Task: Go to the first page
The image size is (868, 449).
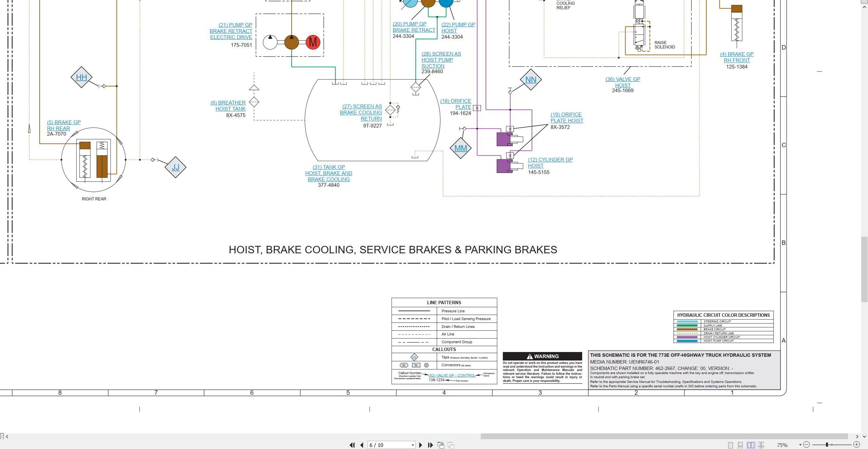Action: tap(352, 445)
